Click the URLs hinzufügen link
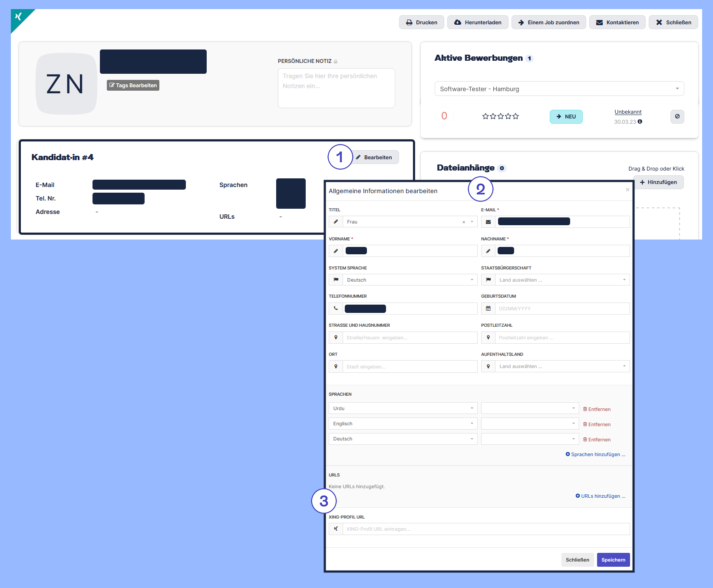Screen dimensions: 713x588 600,496
